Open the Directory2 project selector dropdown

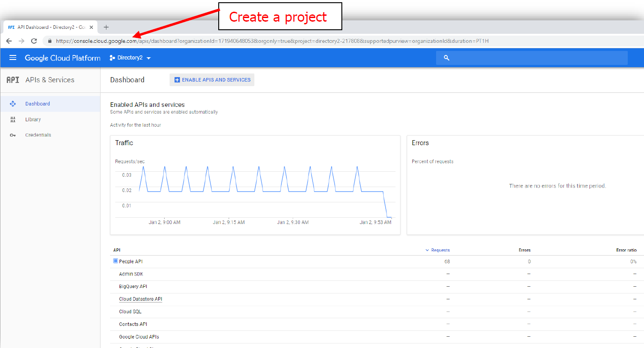[x=130, y=58]
